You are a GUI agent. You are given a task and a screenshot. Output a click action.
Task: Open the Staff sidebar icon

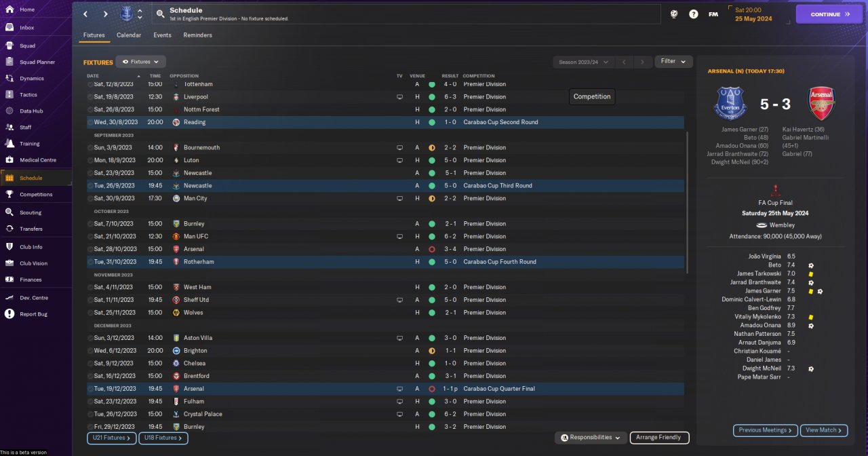pos(9,127)
